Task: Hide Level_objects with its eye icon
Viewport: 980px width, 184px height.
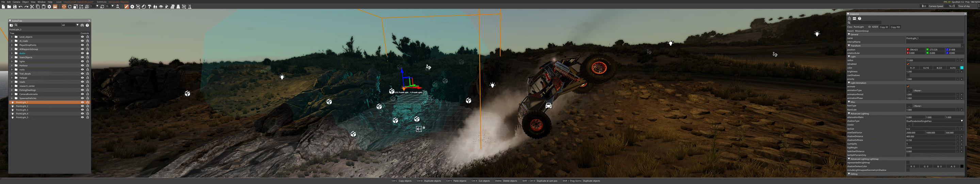Action: [83, 37]
